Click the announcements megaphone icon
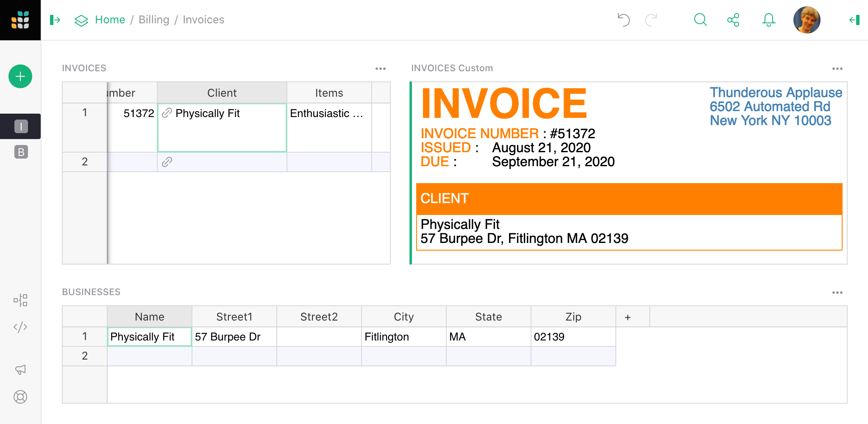Viewport: 868px width, 424px height. pos(20,369)
